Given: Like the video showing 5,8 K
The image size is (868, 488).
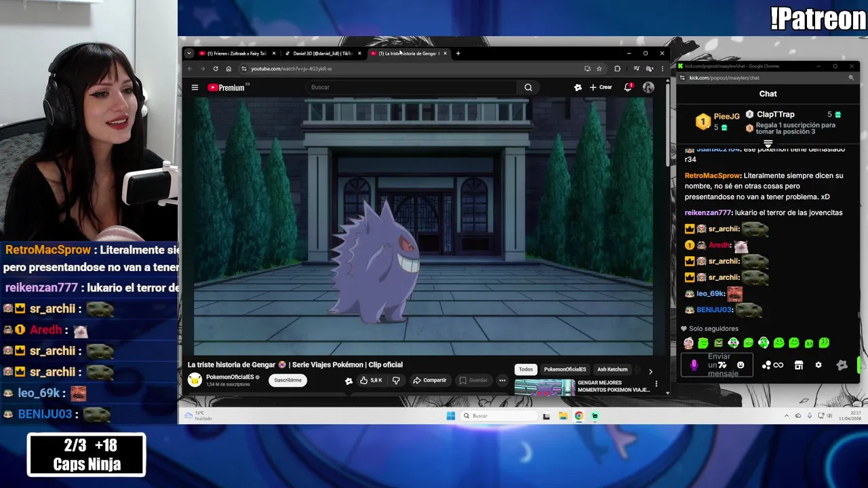Looking at the screenshot, I should 372,380.
